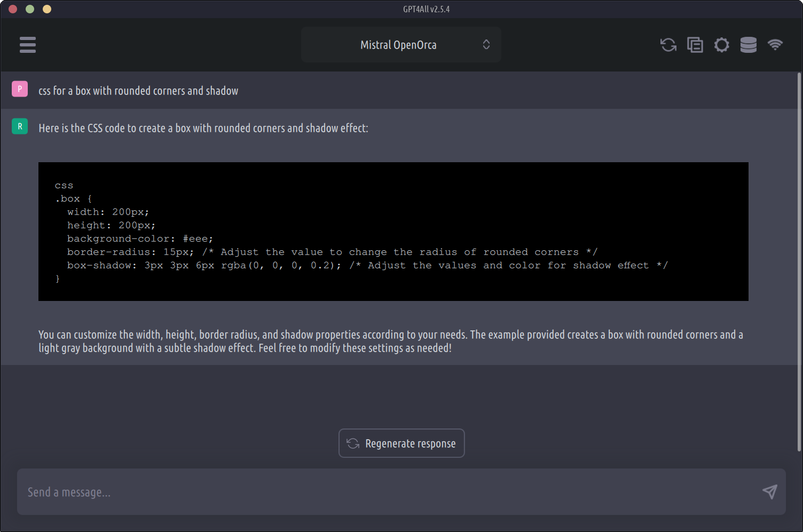Open the hamburger menu drawer
The width and height of the screenshot is (803, 532).
(28, 45)
